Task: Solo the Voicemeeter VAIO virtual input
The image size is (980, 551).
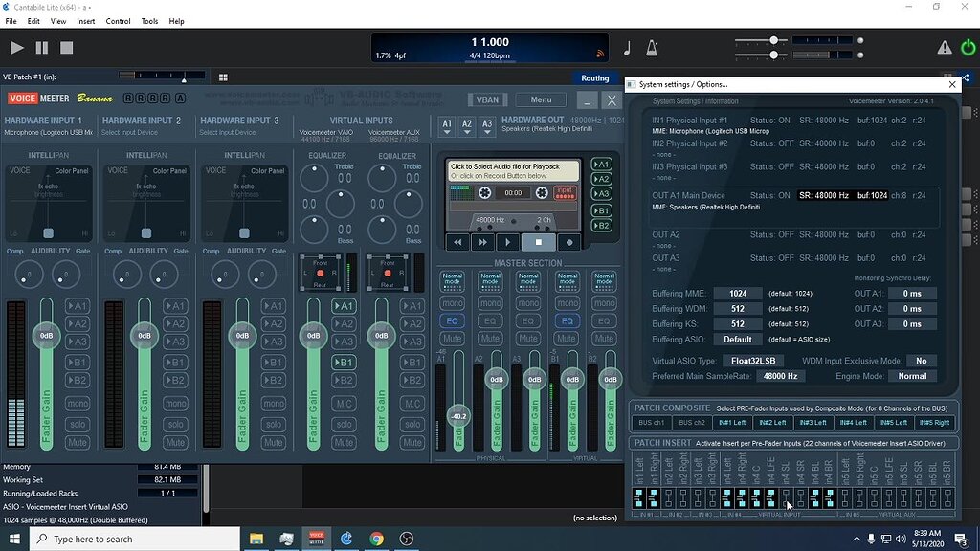Action: click(x=346, y=422)
